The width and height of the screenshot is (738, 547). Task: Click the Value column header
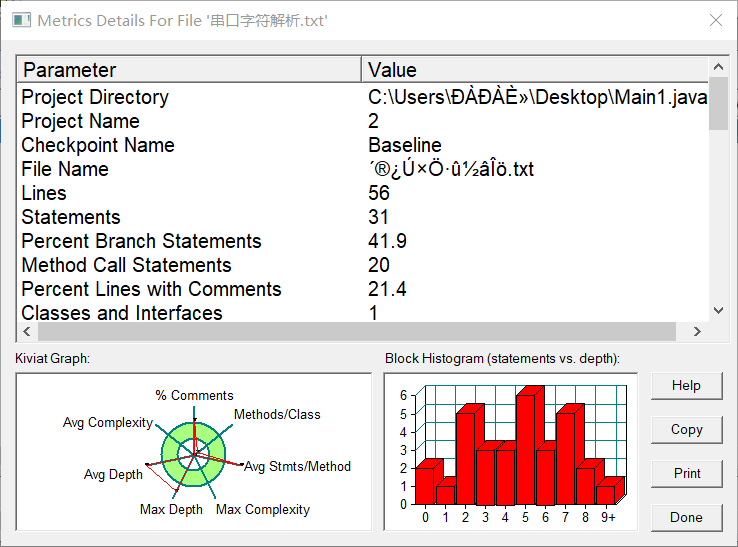click(x=535, y=70)
